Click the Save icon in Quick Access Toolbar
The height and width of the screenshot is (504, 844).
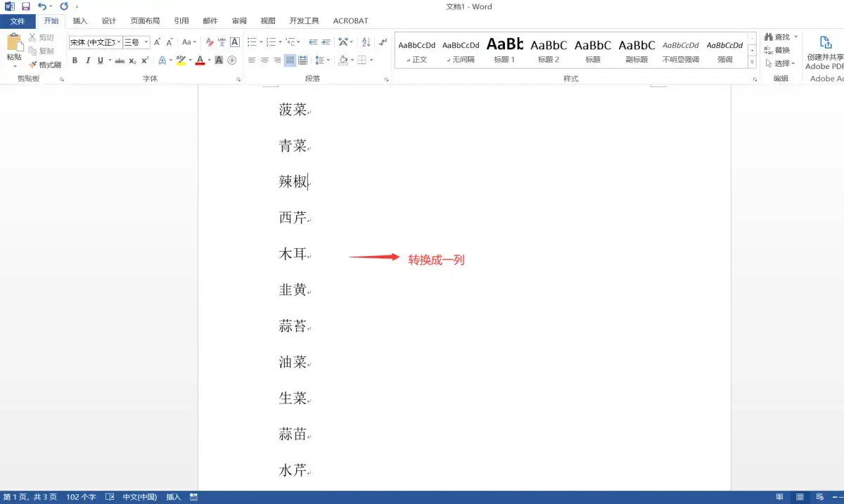pyautogui.click(x=26, y=6)
